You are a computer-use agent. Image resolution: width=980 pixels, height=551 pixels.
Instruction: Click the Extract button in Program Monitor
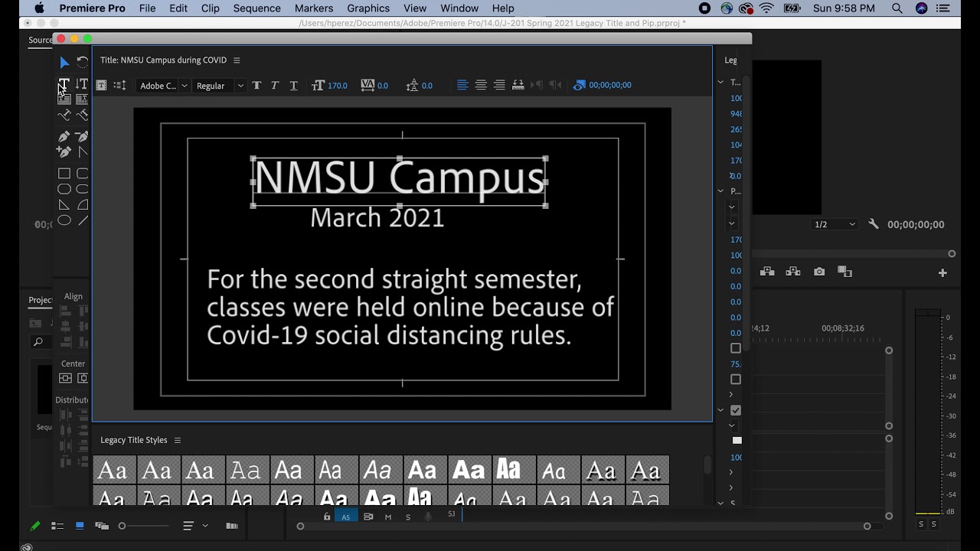(792, 272)
